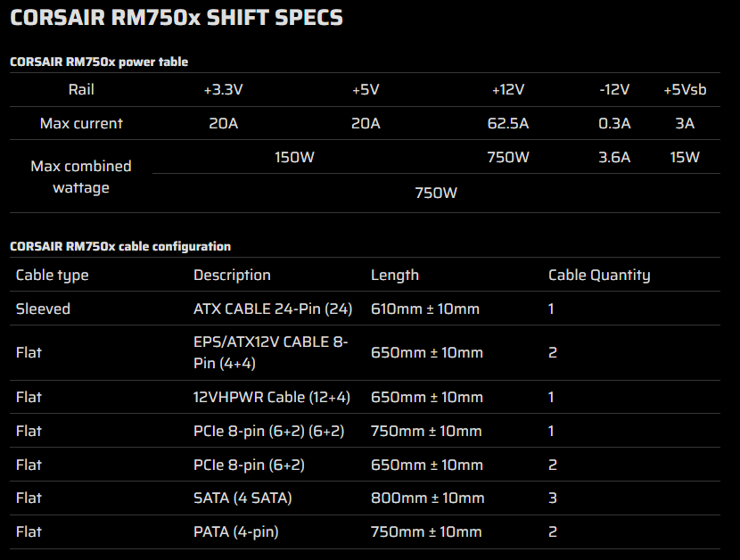The image size is (740, 560).
Task: Click the SATA (4 SATA) description
Action: coord(243,498)
